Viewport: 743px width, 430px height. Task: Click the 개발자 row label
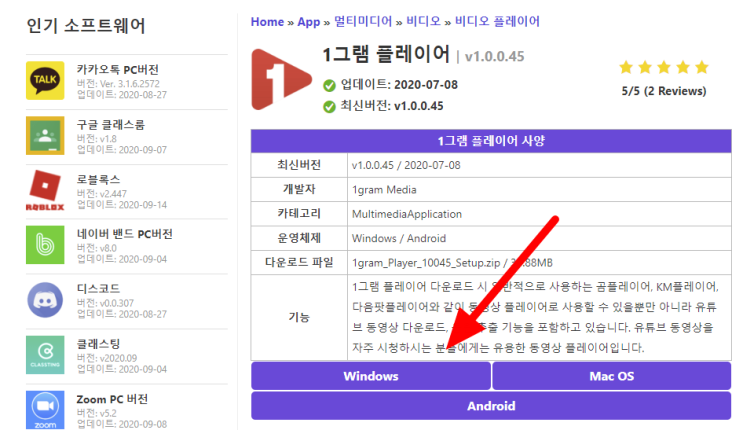pos(299,189)
